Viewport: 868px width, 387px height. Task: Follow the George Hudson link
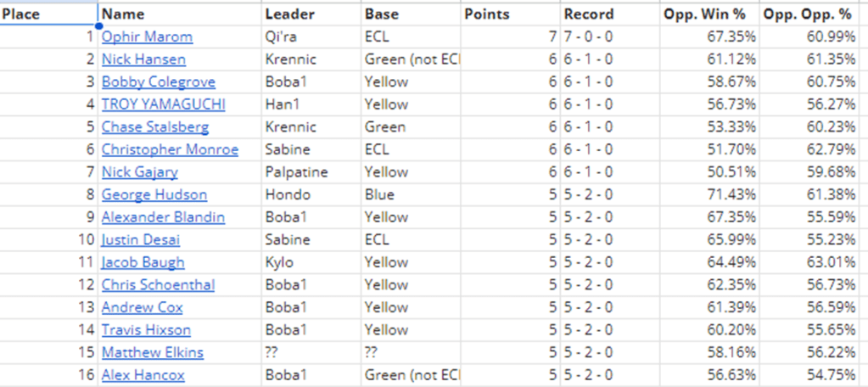(154, 194)
